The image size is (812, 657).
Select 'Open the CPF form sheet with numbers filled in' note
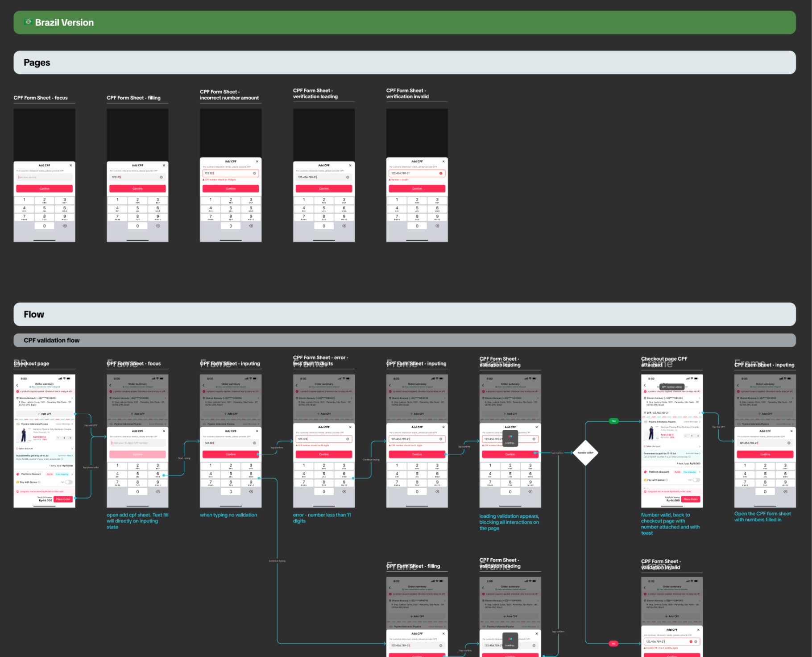coord(762,517)
